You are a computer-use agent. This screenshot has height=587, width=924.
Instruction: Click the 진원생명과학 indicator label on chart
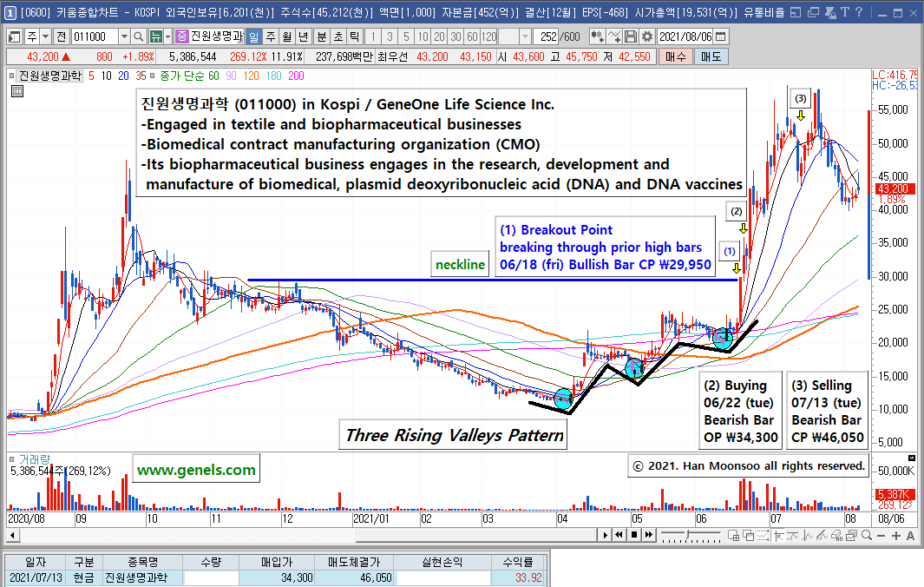pyautogui.click(x=50, y=76)
